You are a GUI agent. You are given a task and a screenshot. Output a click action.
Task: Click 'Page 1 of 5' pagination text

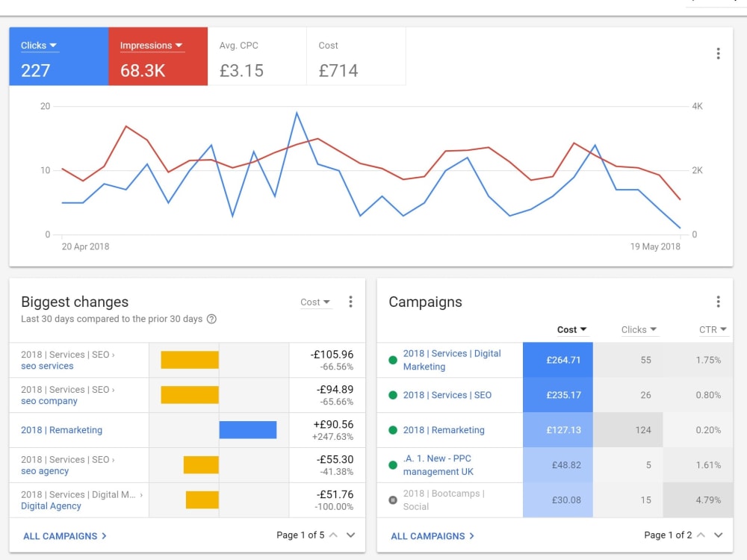(300, 535)
